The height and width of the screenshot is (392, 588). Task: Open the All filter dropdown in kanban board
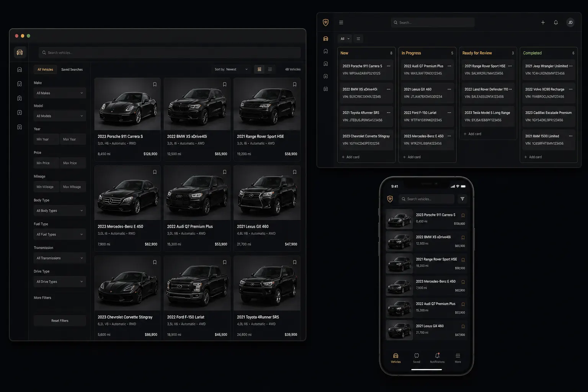[345, 39]
